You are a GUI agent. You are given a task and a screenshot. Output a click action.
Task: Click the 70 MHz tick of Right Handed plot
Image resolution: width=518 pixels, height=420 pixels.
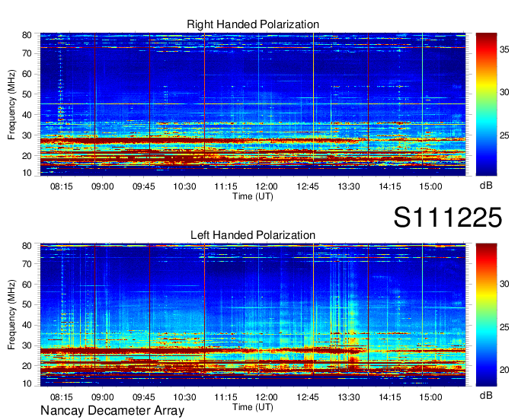(27, 53)
